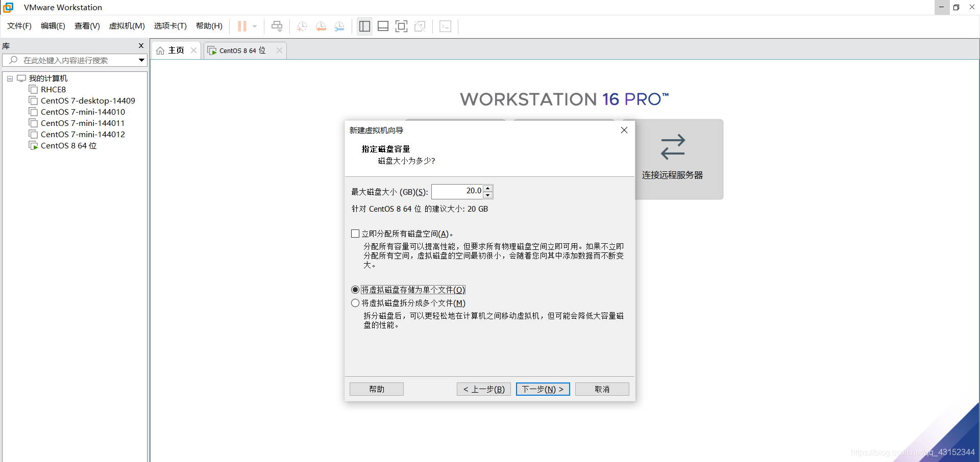
Task: Open the library search filter dropdown
Action: pyautogui.click(x=141, y=60)
